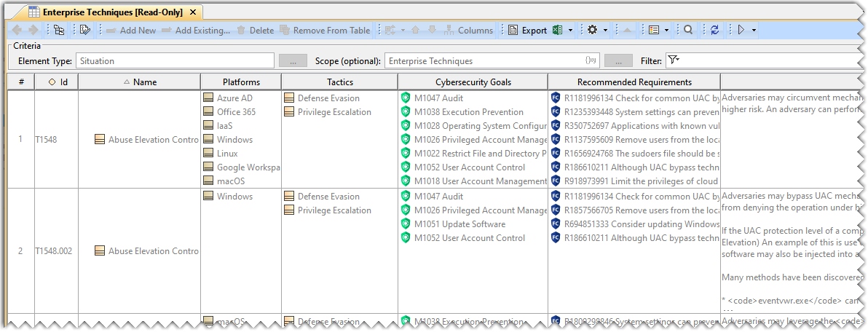Select M1047 Audit in row 1
The width and height of the screenshot is (868, 332).
click(438, 98)
